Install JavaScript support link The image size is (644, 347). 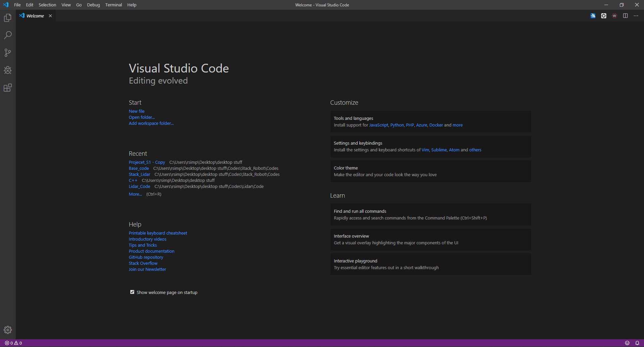coord(379,125)
